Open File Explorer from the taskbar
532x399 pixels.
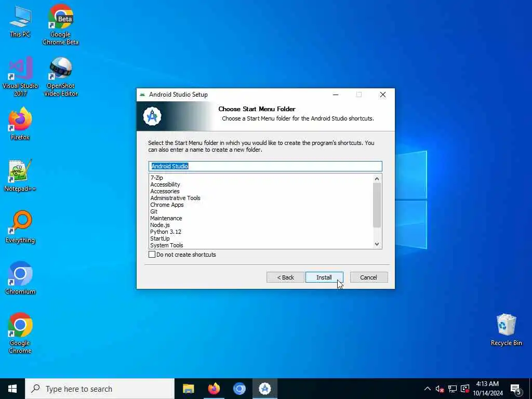[x=188, y=389]
